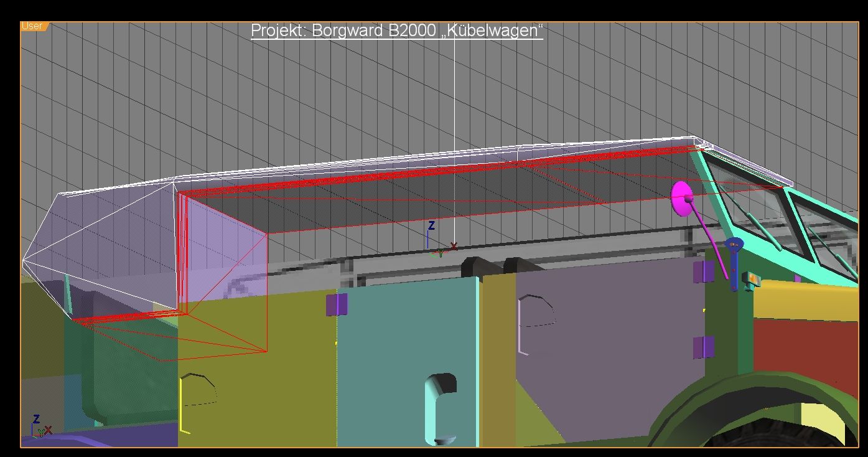Click the origin axis marker with blue Z

[441, 239]
